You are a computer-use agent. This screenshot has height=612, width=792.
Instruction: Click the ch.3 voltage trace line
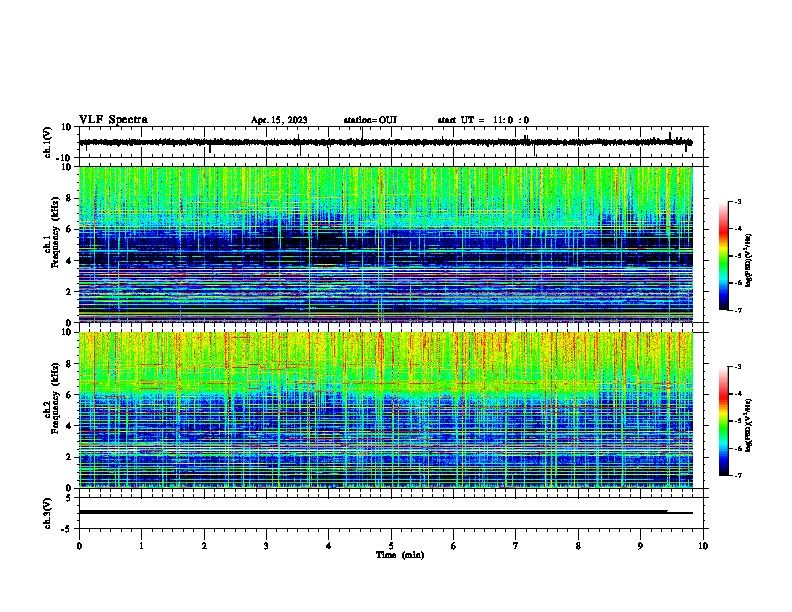[386, 512]
